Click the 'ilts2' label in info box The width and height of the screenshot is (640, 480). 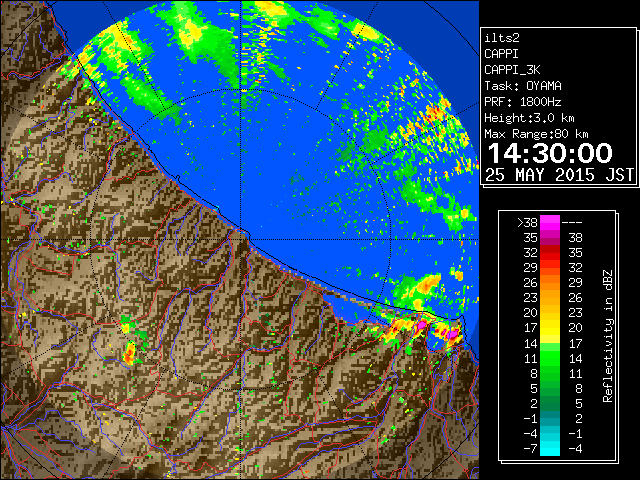click(x=502, y=38)
